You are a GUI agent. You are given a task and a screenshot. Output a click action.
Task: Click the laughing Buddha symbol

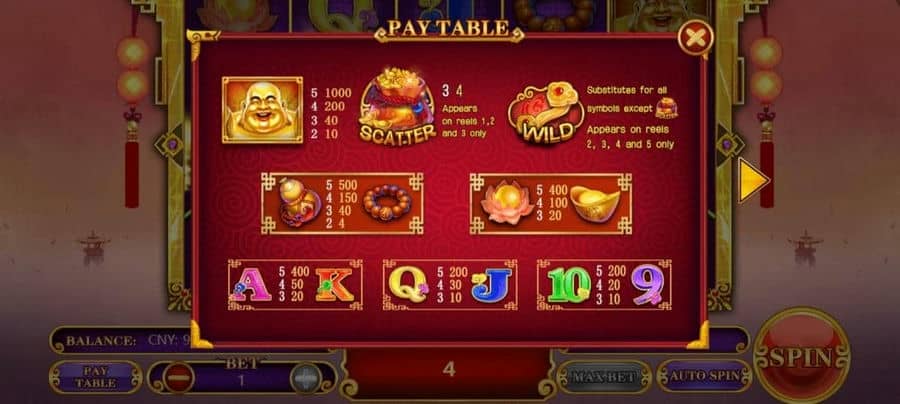click(x=262, y=110)
